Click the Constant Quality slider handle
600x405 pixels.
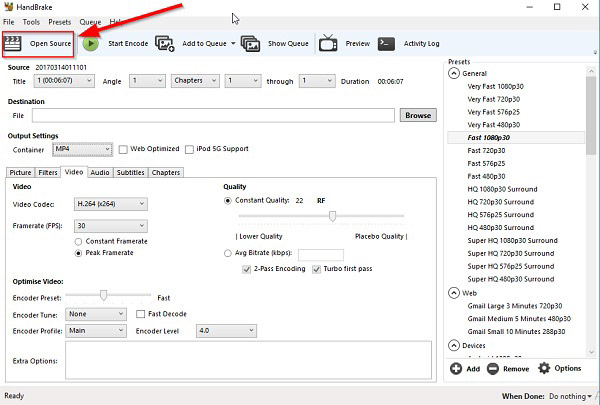[x=333, y=216]
